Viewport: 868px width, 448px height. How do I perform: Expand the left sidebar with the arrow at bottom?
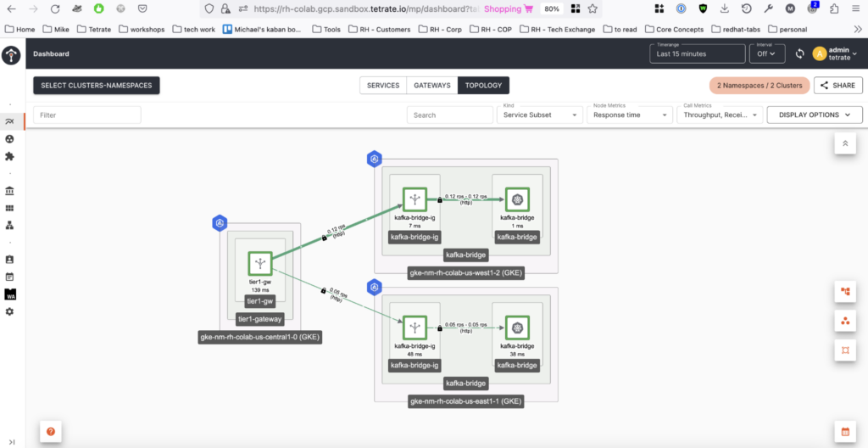point(12,442)
